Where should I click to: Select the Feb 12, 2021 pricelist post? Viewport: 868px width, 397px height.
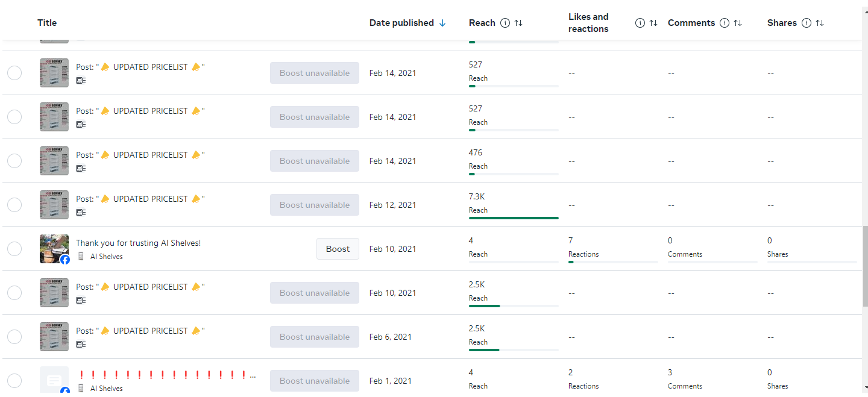click(14, 205)
